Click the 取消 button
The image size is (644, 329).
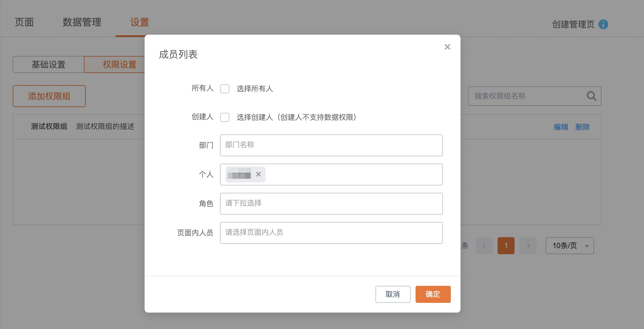(x=393, y=294)
